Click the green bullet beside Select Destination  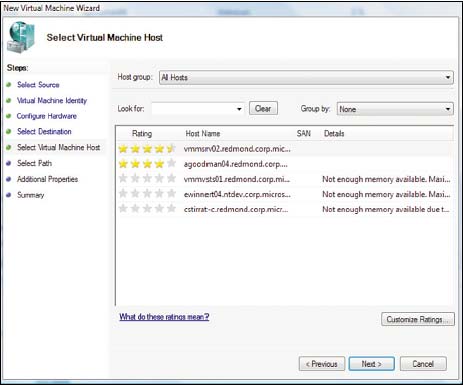pyautogui.click(x=9, y=131)
